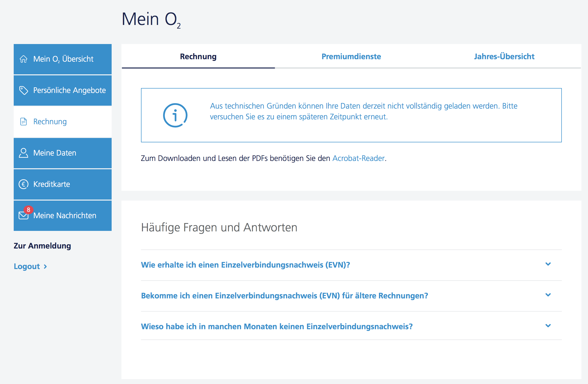This screenshot has width=588, height=384.
Task: Click the house icon for Mein O2 Übersicht
Action: 24,59
